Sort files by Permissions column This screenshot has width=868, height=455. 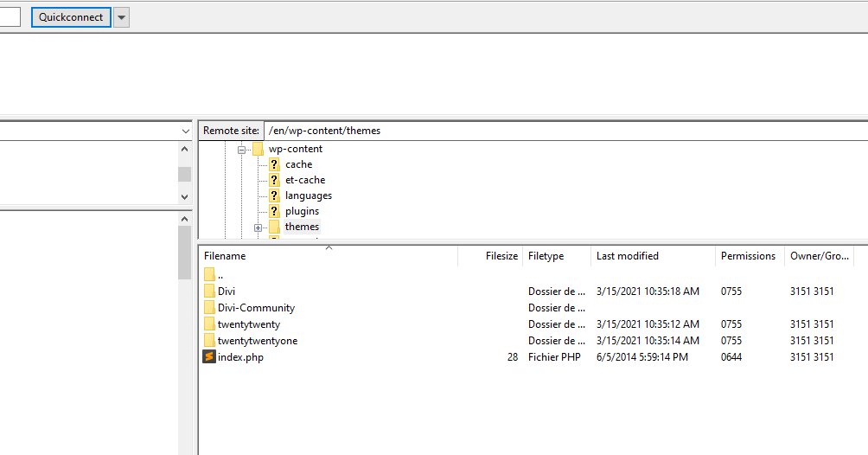pyautogui.click(x=748, y=256)
